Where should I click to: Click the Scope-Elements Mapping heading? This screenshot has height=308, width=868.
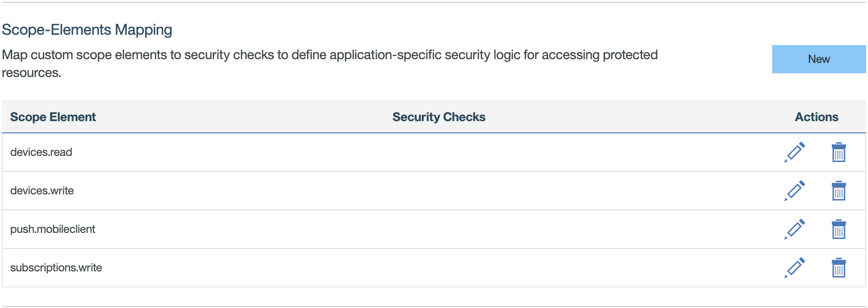(87, 30)
